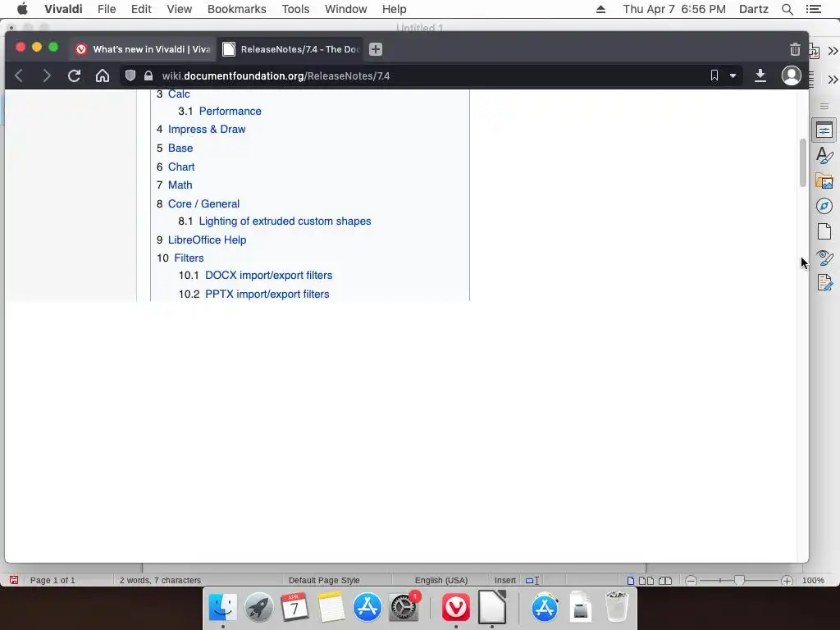The image size is (840, 630).
Task: Click the eject icon in the menu bar
Action: 600,9
